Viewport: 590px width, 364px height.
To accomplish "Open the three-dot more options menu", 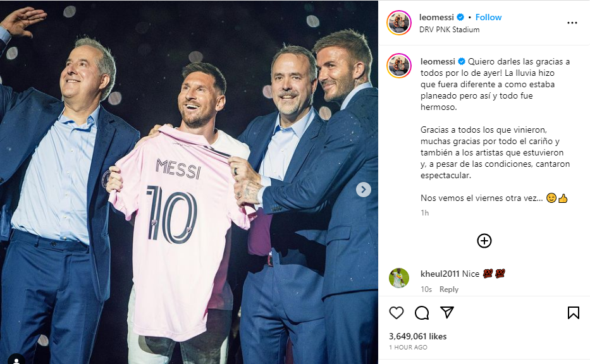I will click(572, 23).
